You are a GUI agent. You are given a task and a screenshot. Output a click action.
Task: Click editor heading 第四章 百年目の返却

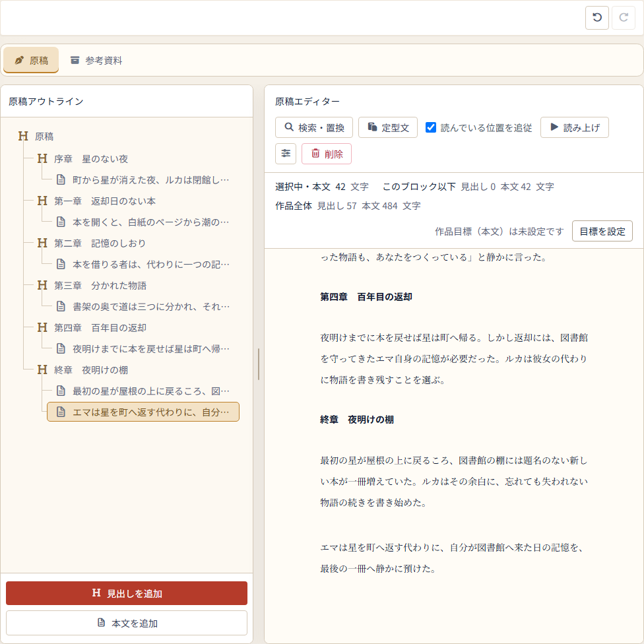pyautogui.click(x=366, y=297)
